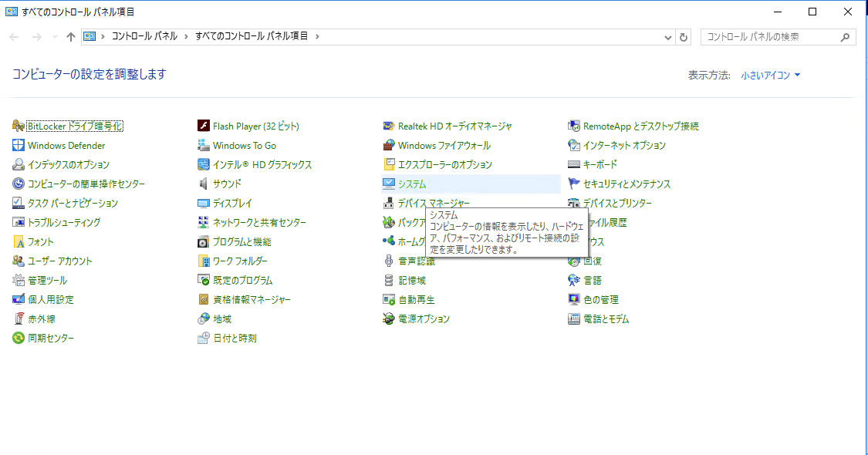Click the ネットワークと共有センター icon
Viewport: 868px width, 455px height.
204,223
